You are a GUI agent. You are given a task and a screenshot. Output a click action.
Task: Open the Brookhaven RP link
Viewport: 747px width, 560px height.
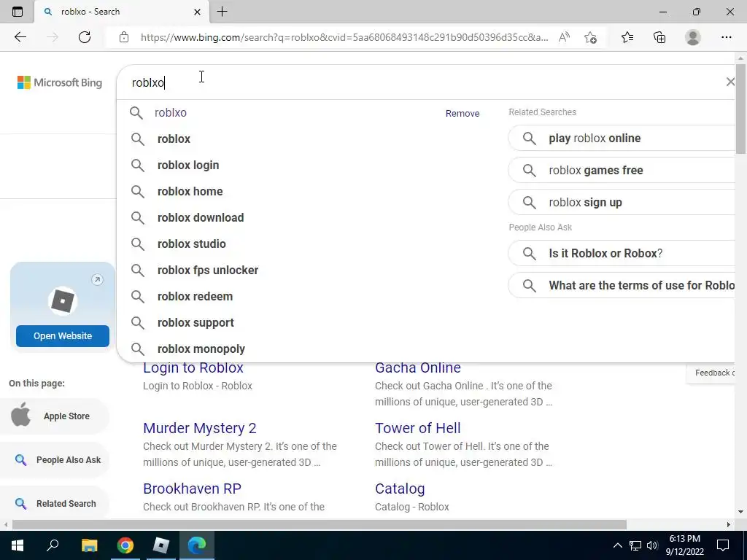click(x=192, y=489)
